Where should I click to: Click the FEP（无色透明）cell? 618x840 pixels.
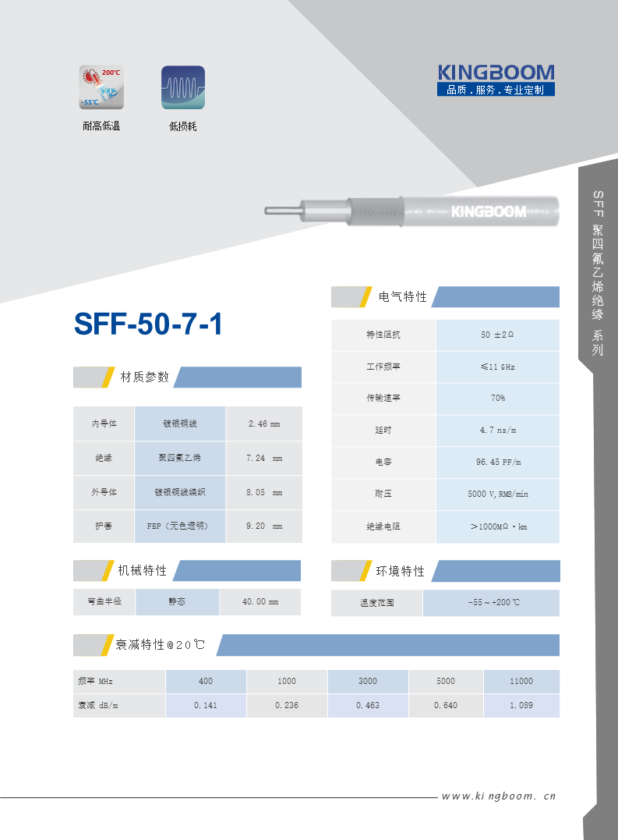[180, 526]
